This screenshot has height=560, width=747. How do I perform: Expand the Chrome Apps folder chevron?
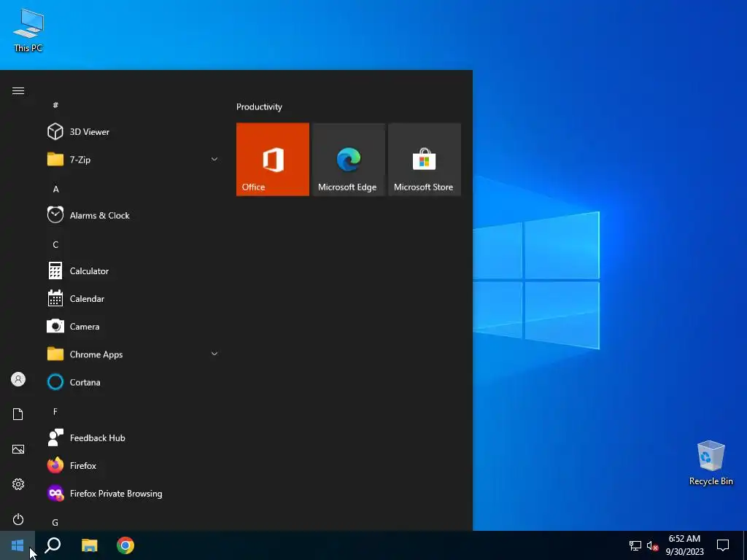(214, 354)
